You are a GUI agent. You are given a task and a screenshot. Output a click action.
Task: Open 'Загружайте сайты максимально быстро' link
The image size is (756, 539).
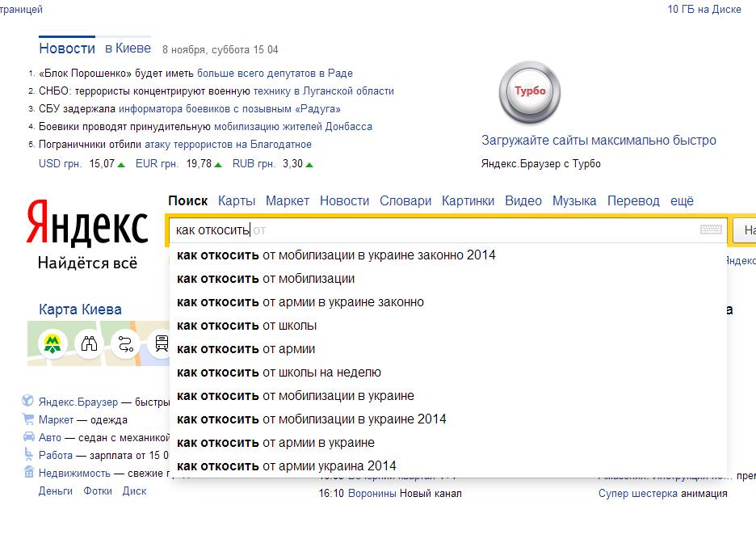coord(598,141)
